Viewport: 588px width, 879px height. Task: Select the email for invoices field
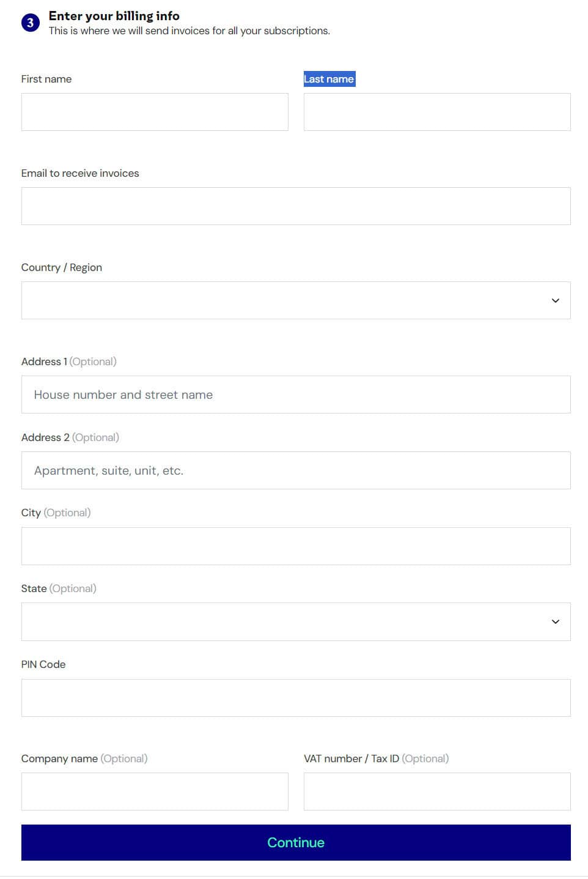tap(296, 206)
